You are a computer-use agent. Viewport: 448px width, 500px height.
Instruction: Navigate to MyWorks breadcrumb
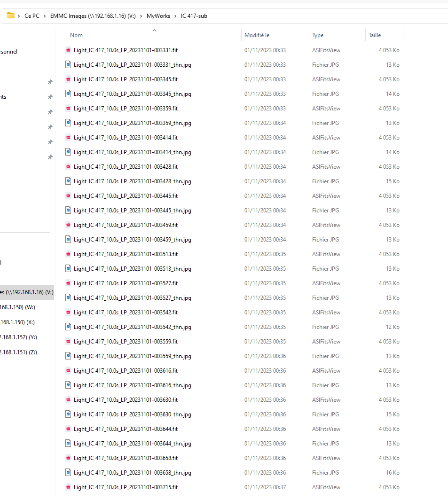click(x=158, y=16)
